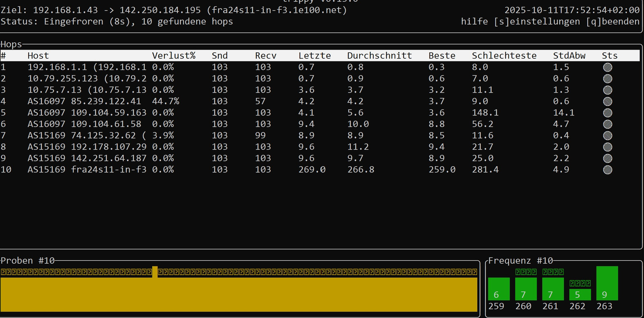Image resolution: width=644 pixels, height=318 pixels.
Task: Open the hilfe shortcut in the header
Action: tap(474, 21)
